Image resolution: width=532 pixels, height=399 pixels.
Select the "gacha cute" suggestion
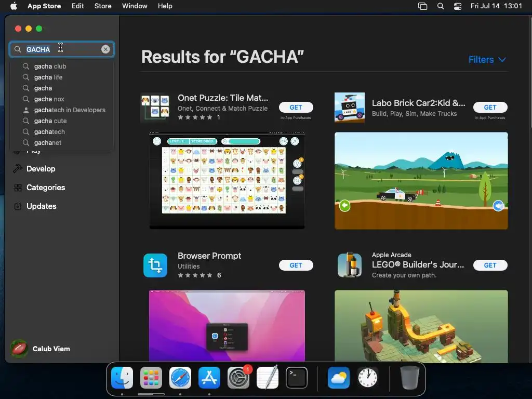[x=61, y=121]
